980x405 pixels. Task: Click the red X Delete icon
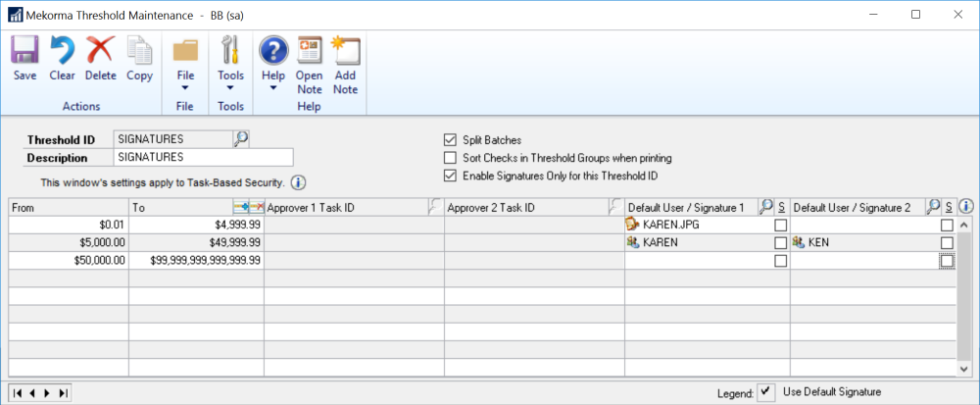(x=99, y=50)
